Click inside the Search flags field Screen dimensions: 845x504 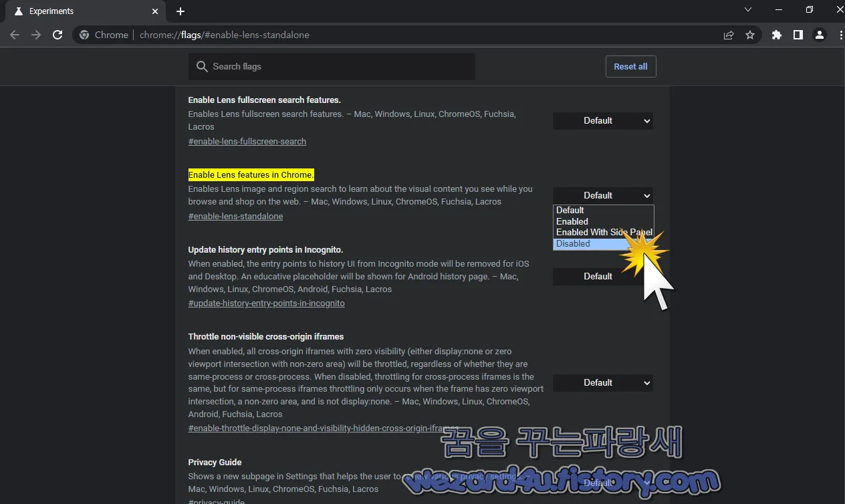pos(332,66)
